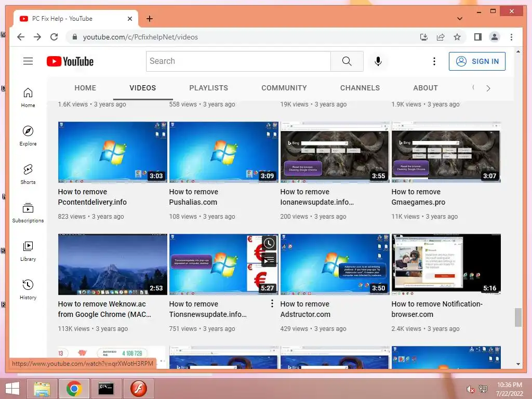This screenshot has height=399, width=532.
Task: Open History in the sidebar
Action: pos(28,289)
